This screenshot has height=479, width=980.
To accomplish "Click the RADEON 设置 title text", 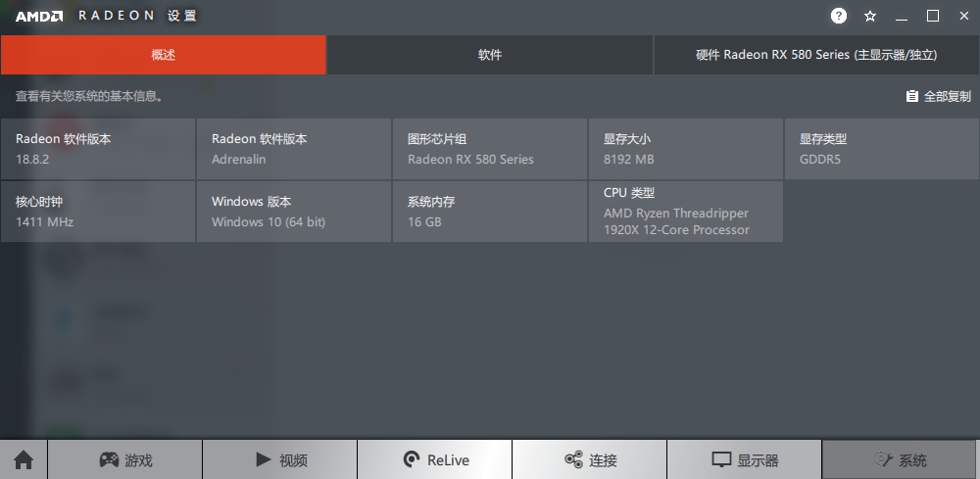I will tap(137, 17).
